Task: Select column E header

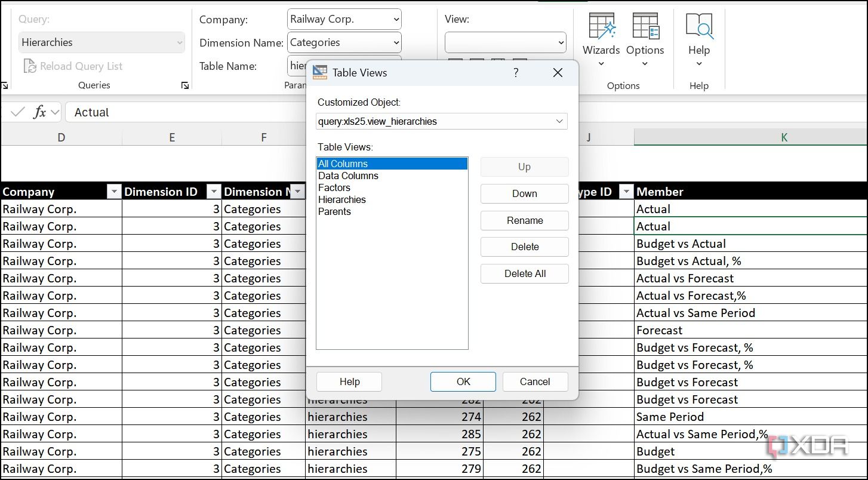Action: (171, 137)
